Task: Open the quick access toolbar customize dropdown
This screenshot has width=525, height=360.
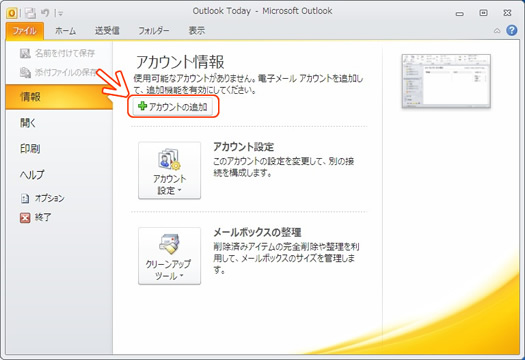Action: [x=60, y=13]
